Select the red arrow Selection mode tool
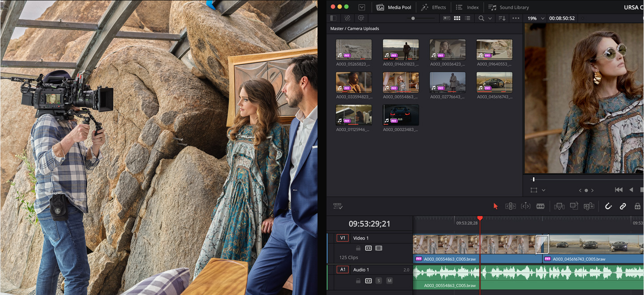644x295 pixels. (495, 206)
